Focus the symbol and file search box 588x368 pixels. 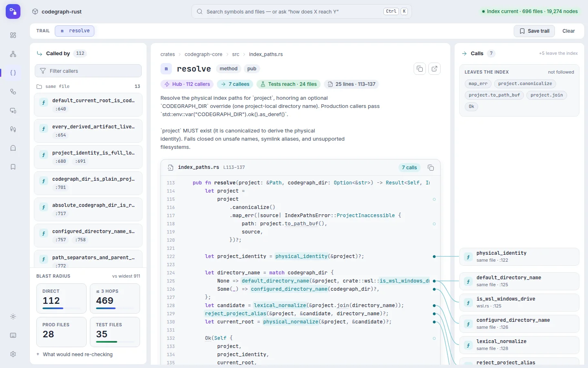pos(302,11)
